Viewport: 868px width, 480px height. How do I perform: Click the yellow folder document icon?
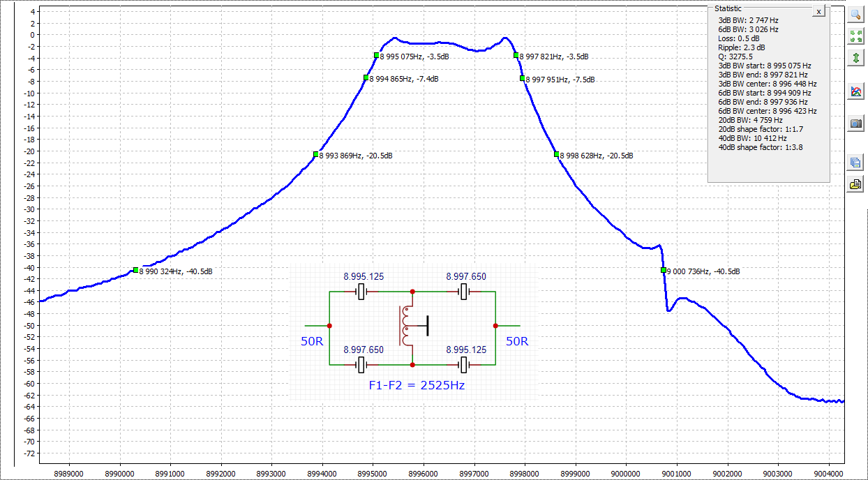coord(855,184)
